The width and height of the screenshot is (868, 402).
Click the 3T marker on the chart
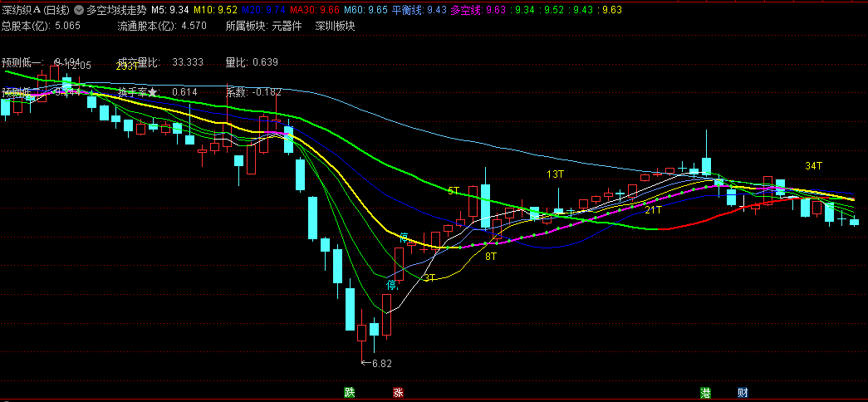coord(429,277)
